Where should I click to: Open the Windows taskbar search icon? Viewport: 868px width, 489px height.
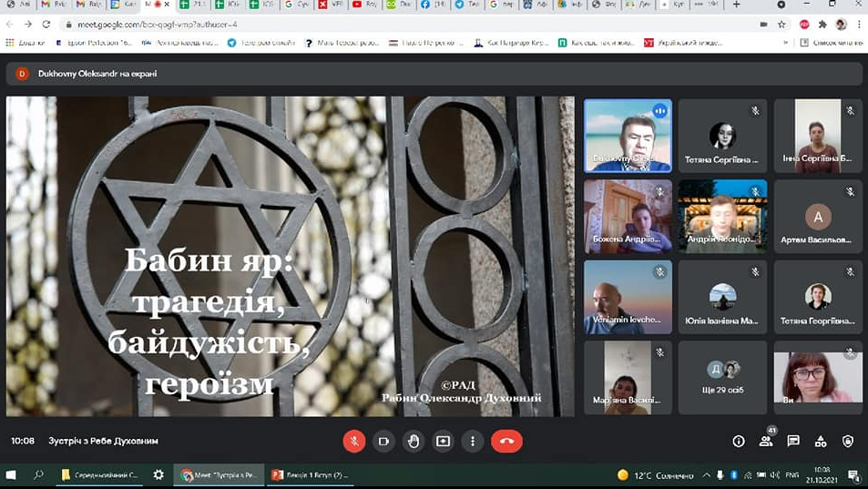38,474
